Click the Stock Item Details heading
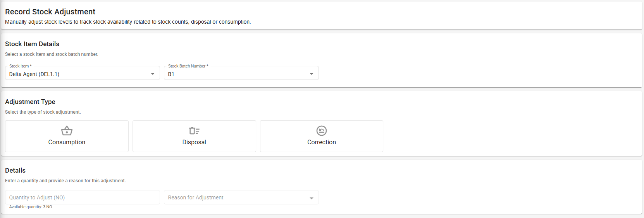Screen dimensions: 644x218 [x=32, y=44]
